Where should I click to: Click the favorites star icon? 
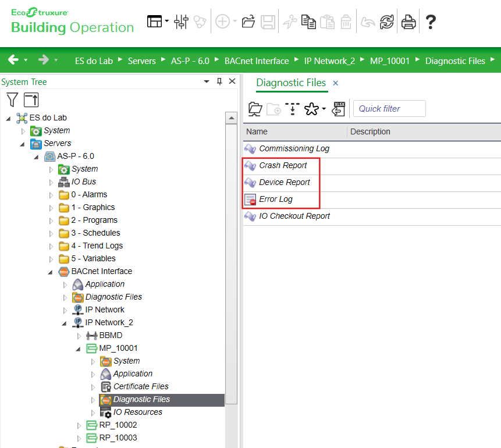(311, 109)
